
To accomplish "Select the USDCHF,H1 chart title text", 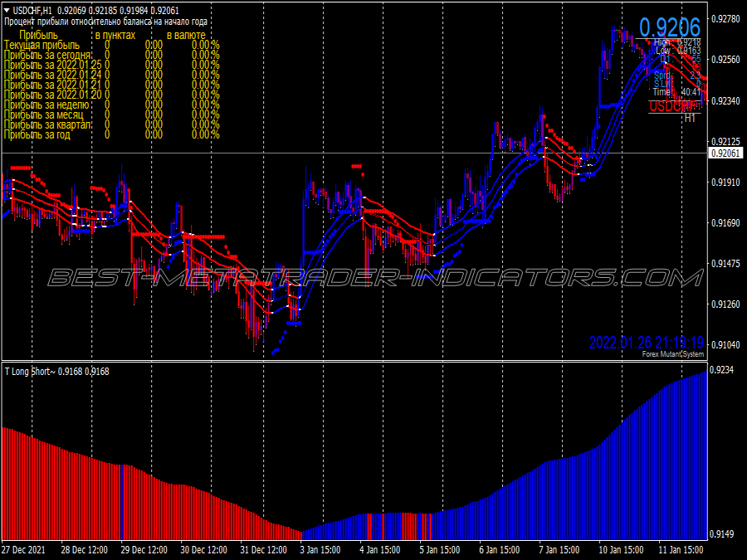I will [33, 10].
